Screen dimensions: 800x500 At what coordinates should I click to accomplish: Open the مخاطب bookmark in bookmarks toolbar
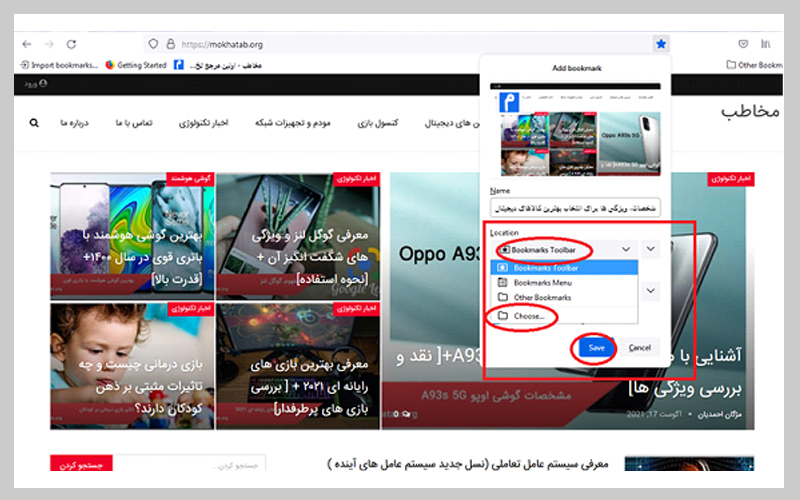[218, 65]
